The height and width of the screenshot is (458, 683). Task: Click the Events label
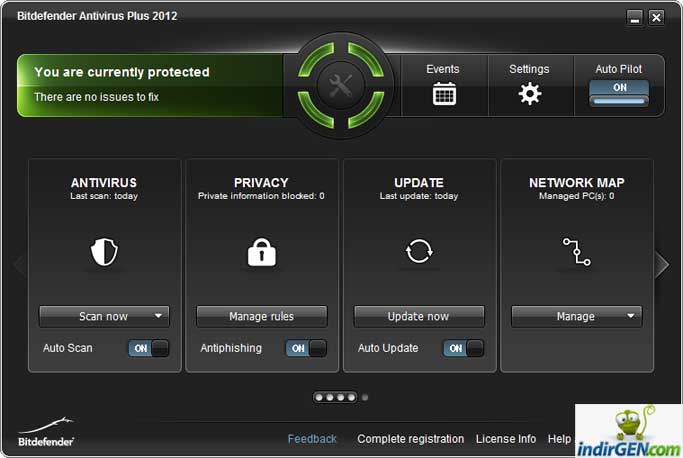(443, 69)
